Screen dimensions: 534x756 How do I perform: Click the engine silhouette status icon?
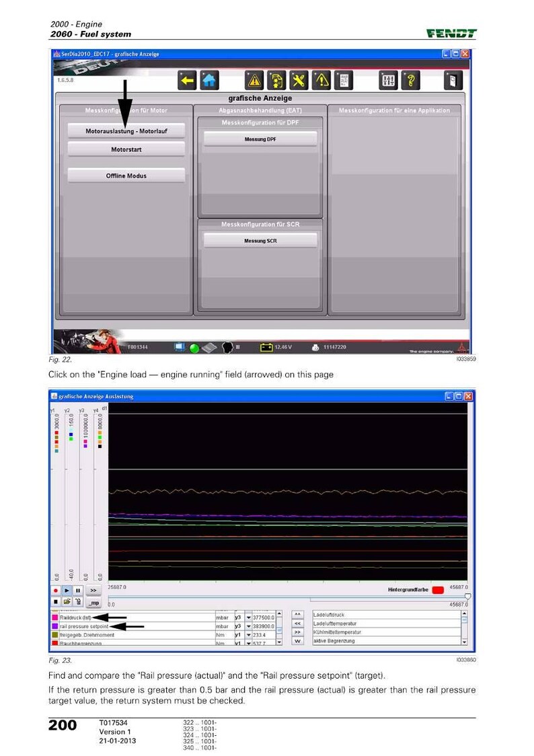(227, 347)
